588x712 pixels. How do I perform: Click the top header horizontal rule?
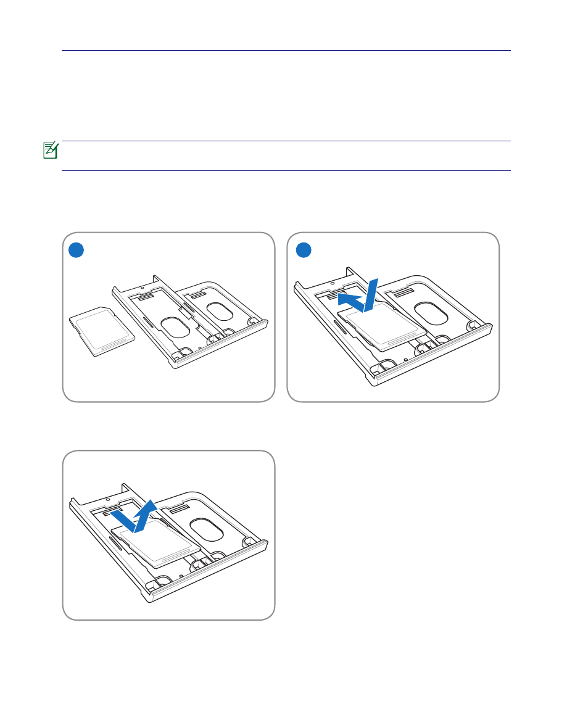[286, 51]
